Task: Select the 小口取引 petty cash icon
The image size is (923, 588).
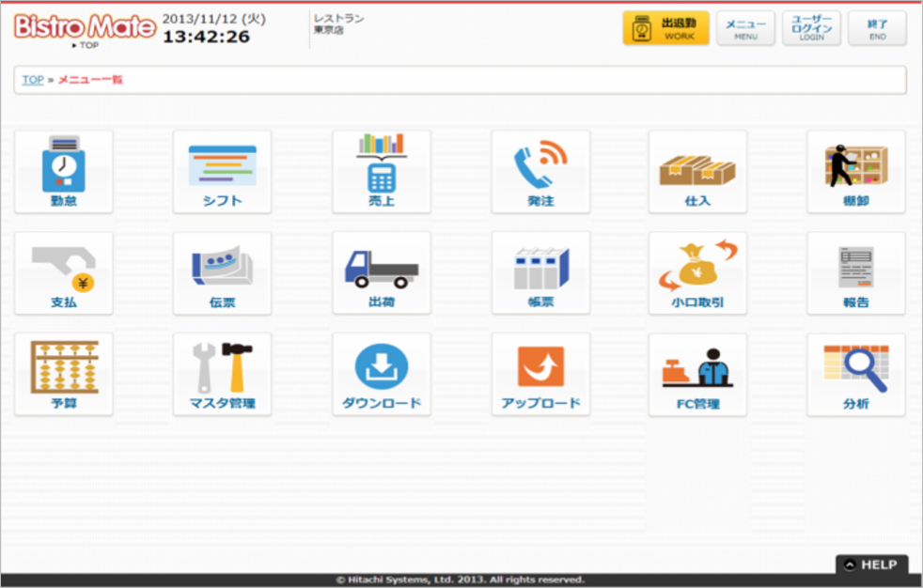Action: point(697,273)
